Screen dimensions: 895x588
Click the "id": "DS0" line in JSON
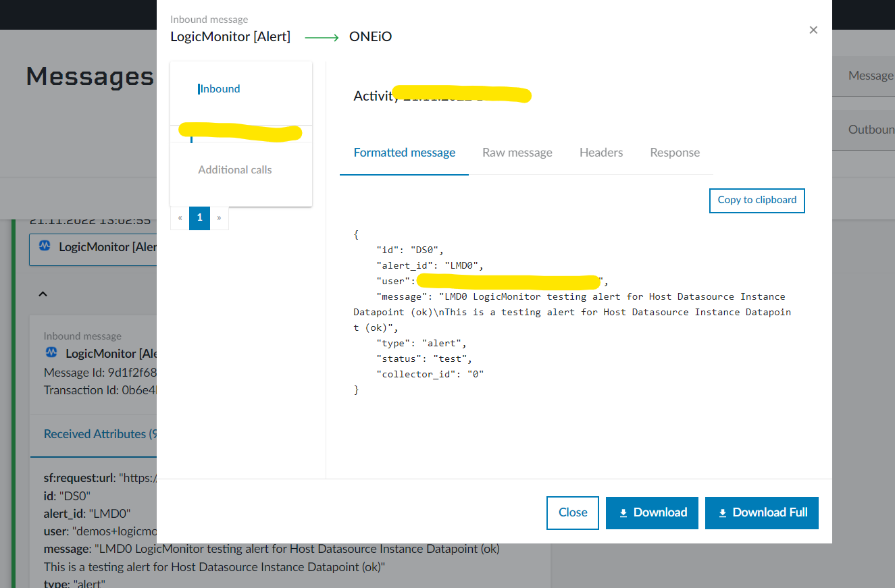tap(410, 250)
